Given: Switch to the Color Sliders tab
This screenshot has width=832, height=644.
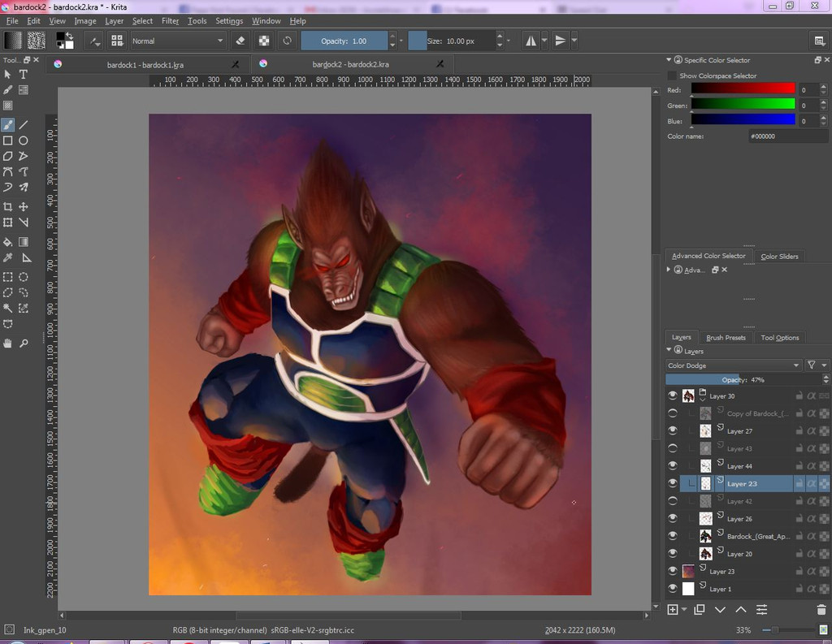Looking at the screenshot, I should [x=779, y=257].
